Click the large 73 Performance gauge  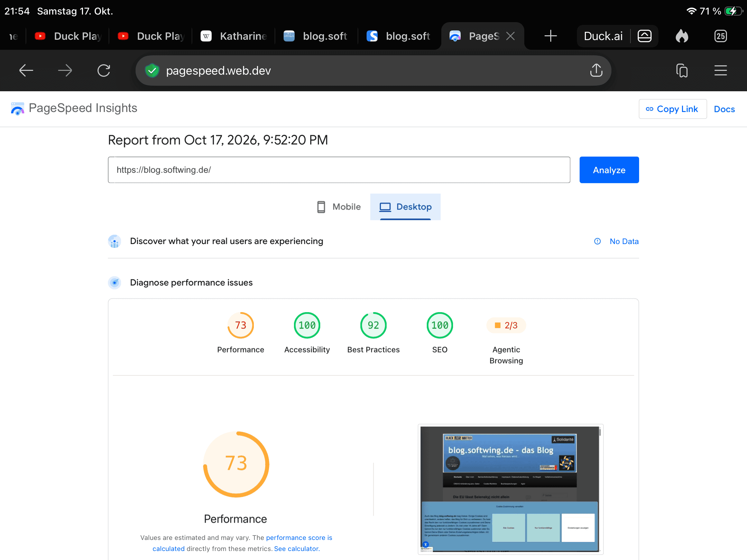tap(236, 464)
